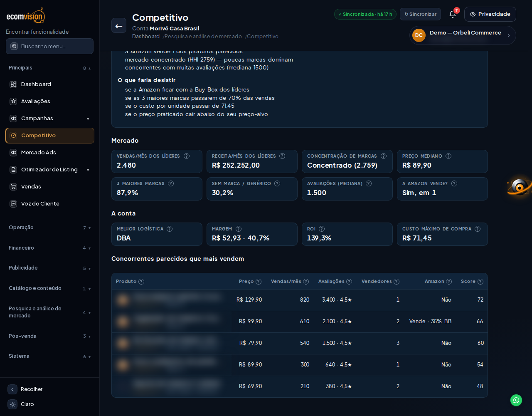This screenshot has width=532, height=416.
Task: Focus the Buscar no menu search field
Action: (x=50, y=46)
